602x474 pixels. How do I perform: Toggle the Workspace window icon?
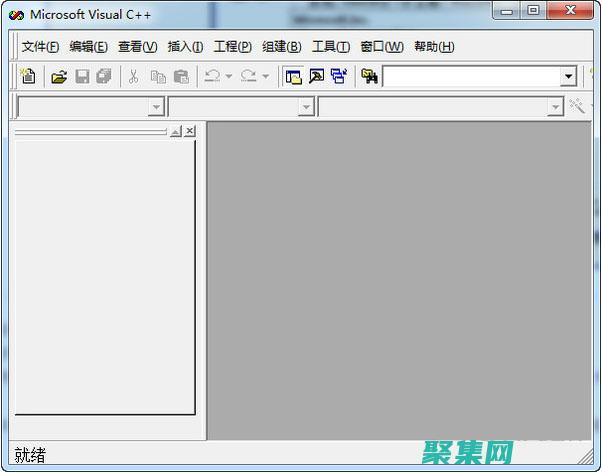click(x=294, y=76)
